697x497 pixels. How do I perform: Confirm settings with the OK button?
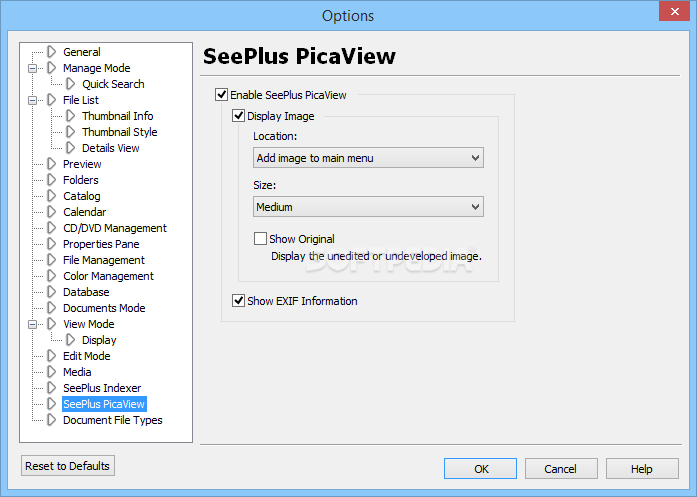(480, 469)
